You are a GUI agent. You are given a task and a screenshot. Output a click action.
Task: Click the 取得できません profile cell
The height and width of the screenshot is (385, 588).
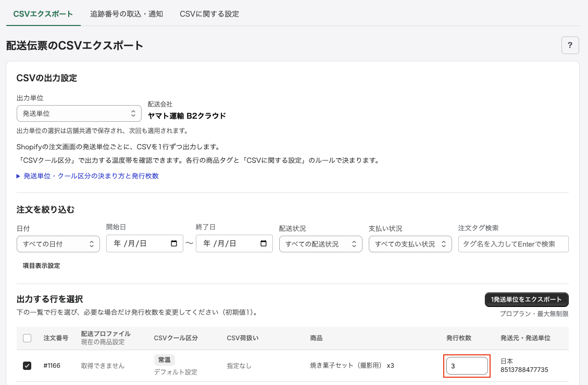tap(103, 366)
